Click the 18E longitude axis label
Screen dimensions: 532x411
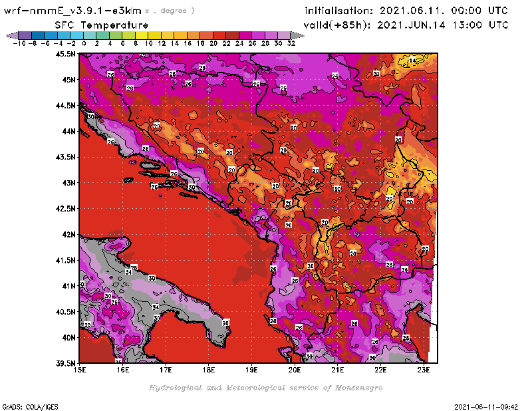(x=209, y=370)
